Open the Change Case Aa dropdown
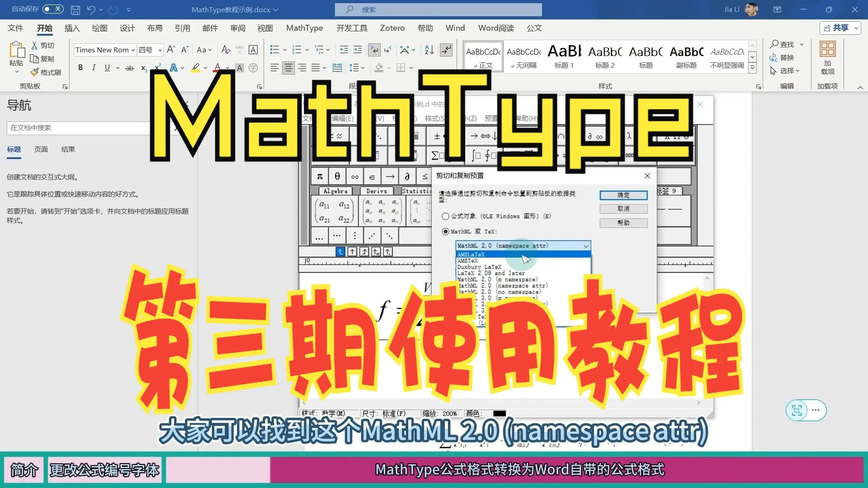868x488 pixels. click(204, 50)
